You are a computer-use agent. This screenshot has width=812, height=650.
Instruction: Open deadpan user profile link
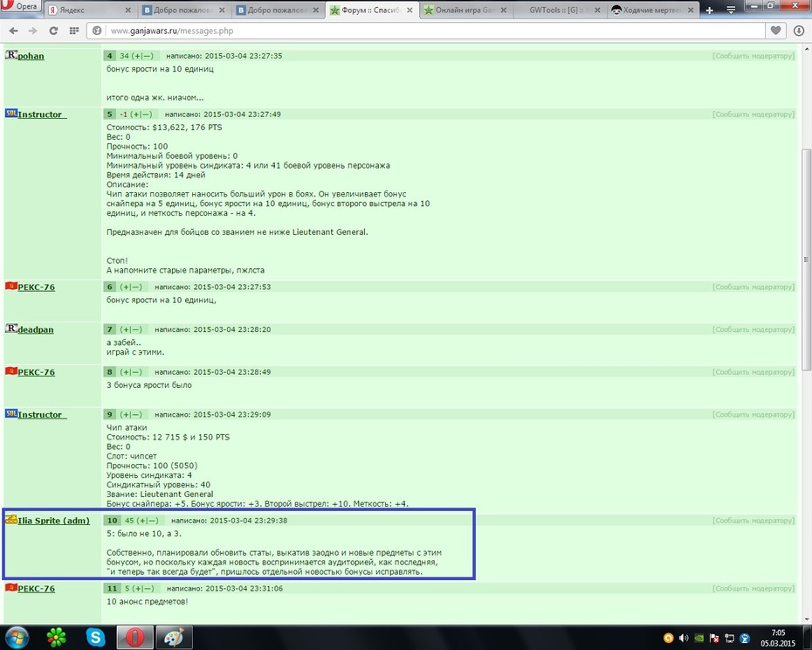35,329
